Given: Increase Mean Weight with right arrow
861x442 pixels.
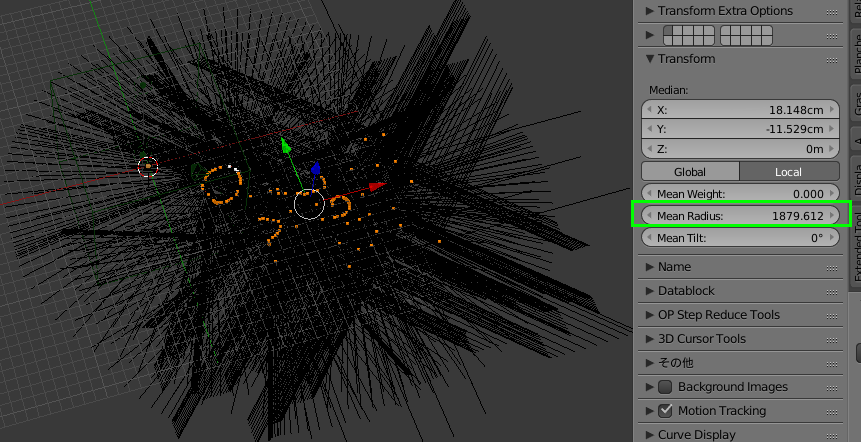Looking at the screenshot, I should coord(831,193).
